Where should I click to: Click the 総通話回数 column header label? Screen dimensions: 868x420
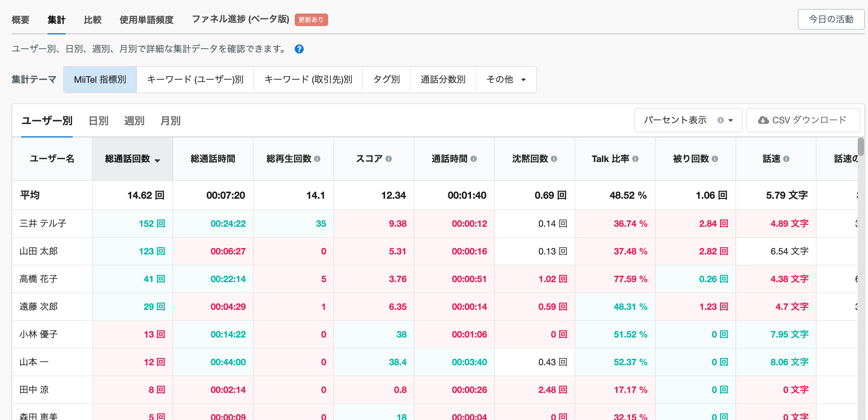[x=127, y=159]
